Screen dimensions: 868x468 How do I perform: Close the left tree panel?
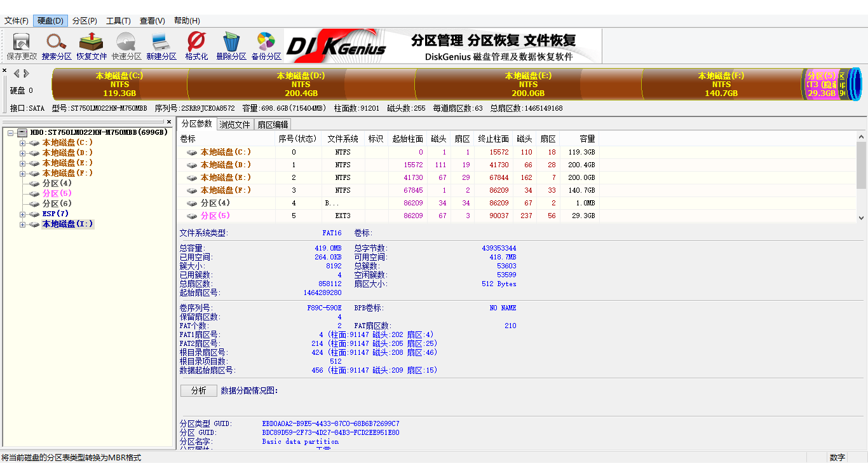click(x=169, y=121)
